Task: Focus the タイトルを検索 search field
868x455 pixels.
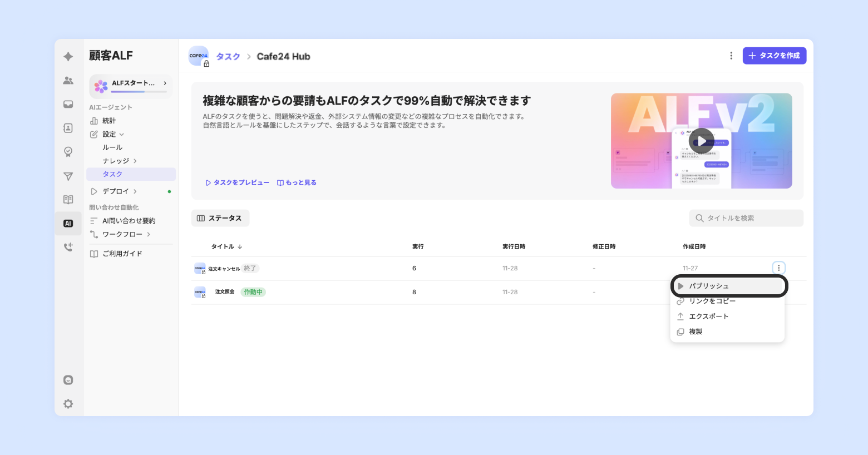Action: point(746,218)
